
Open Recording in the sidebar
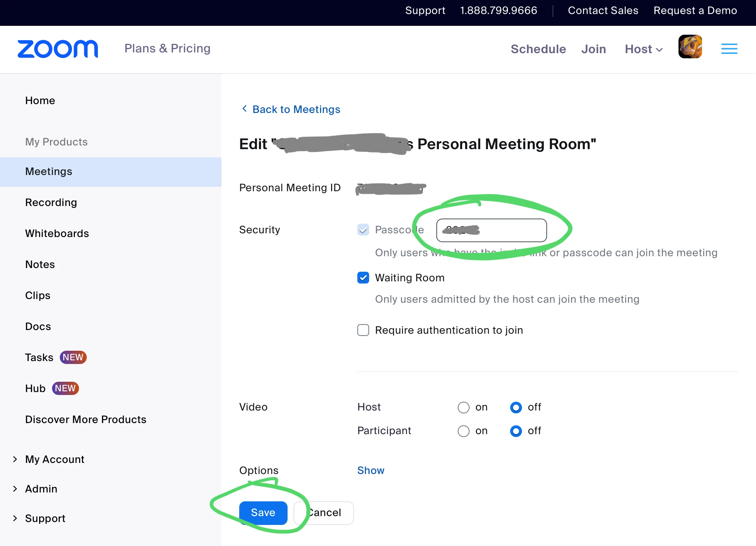coord(51,202)
